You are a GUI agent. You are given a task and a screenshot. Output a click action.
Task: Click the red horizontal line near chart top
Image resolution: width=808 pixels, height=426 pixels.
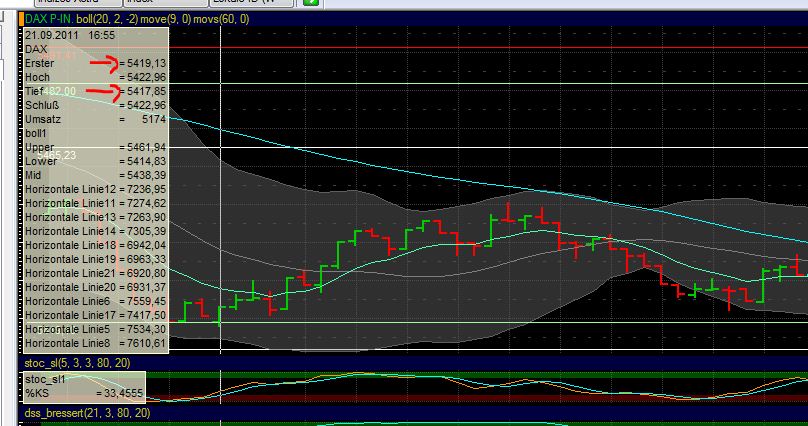click(500, 47)
